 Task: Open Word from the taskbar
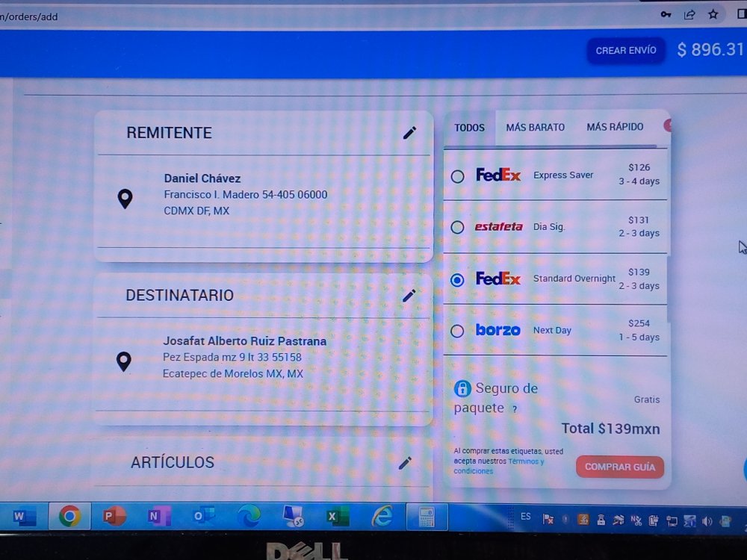[x=24, y=517]
